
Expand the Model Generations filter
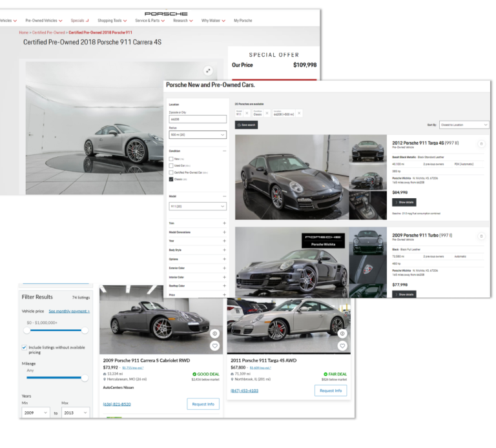pos(224,232)
